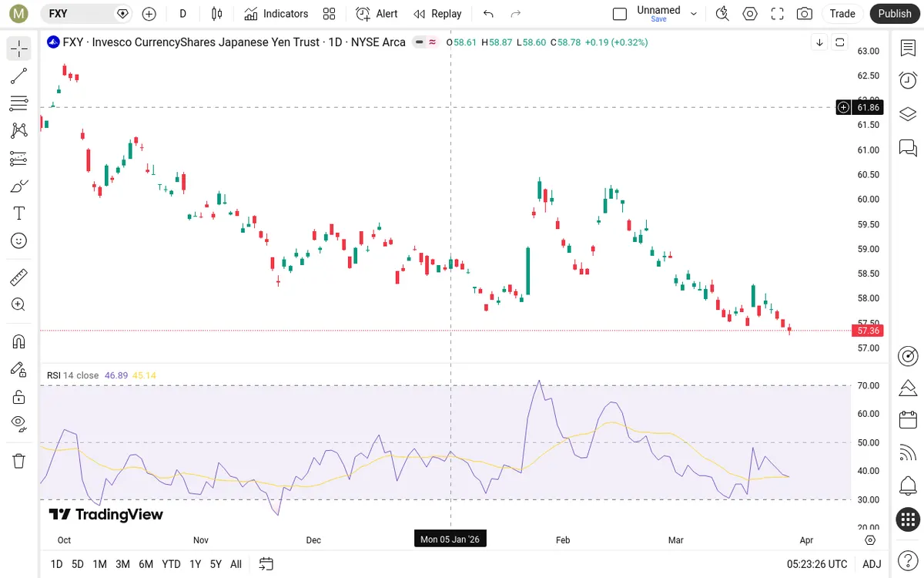Open the forecasting and measurement tools
Image resolution: width=924 pixels, height=578 pixels.
point(19,158)
